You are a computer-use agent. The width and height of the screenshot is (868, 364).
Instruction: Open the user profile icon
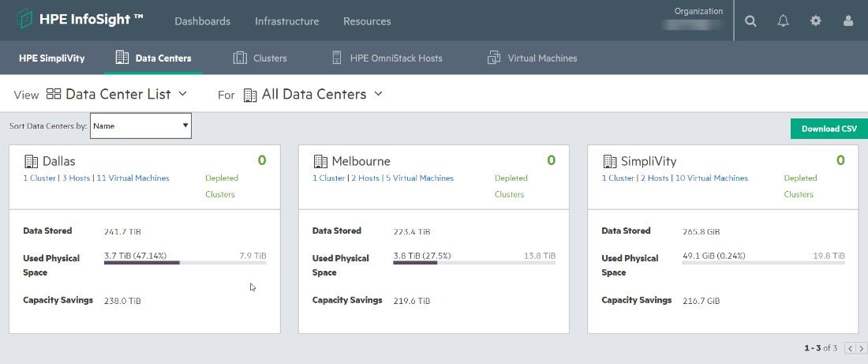[x=848, y=21]
